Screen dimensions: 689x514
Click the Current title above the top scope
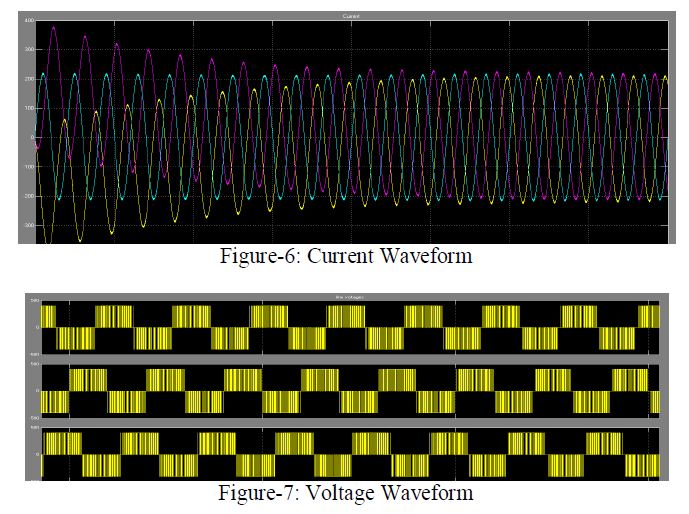pyautogui.click(x=348, y=14)
